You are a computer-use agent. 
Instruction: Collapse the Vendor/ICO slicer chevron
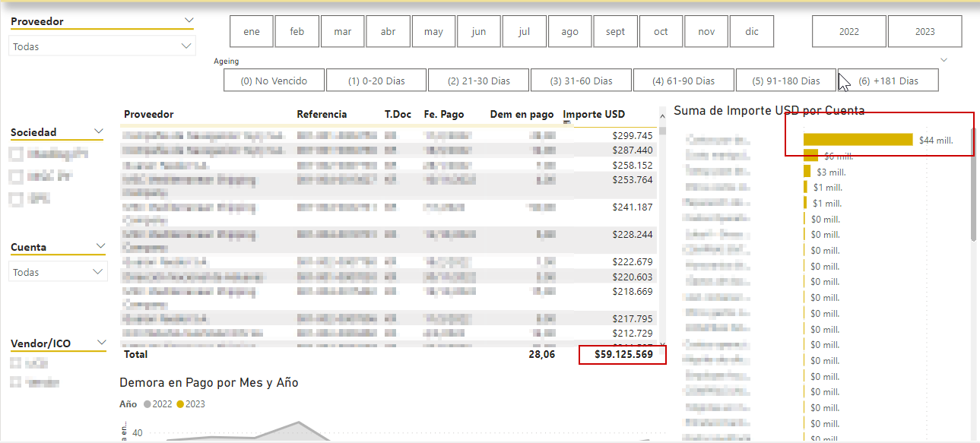point(100,343)
